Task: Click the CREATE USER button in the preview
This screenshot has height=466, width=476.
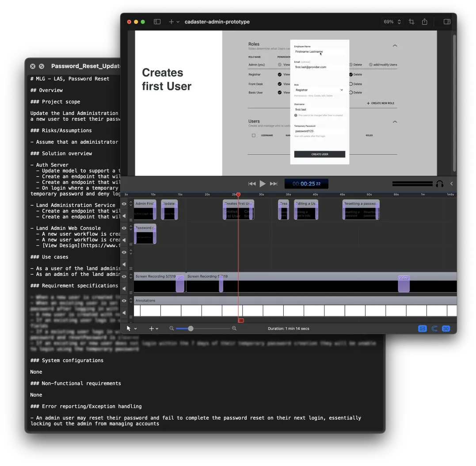Action: coord(319,155)
